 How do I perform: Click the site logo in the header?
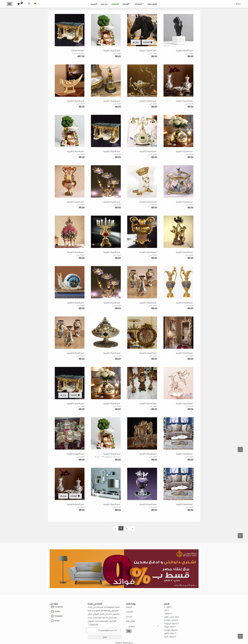coord(238,4)
